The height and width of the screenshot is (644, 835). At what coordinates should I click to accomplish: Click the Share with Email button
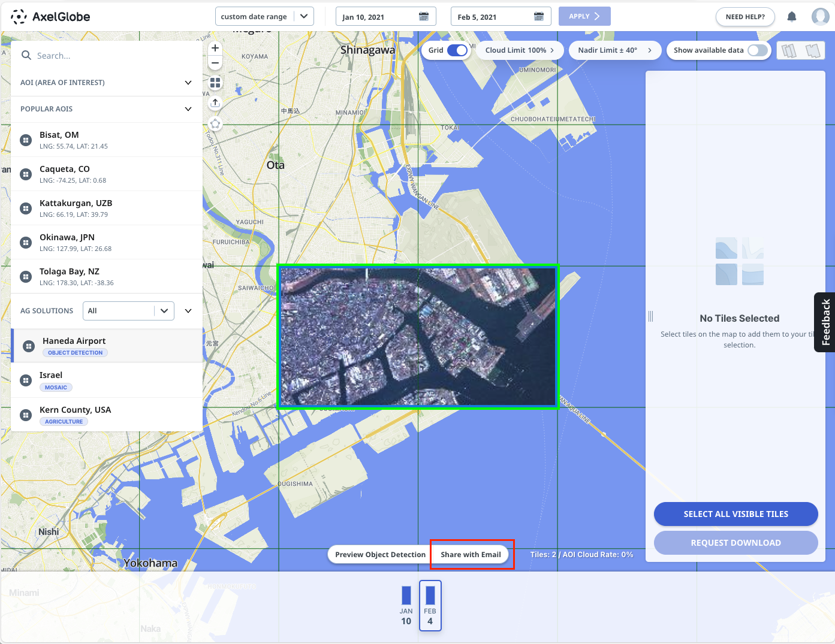point(471,555)
